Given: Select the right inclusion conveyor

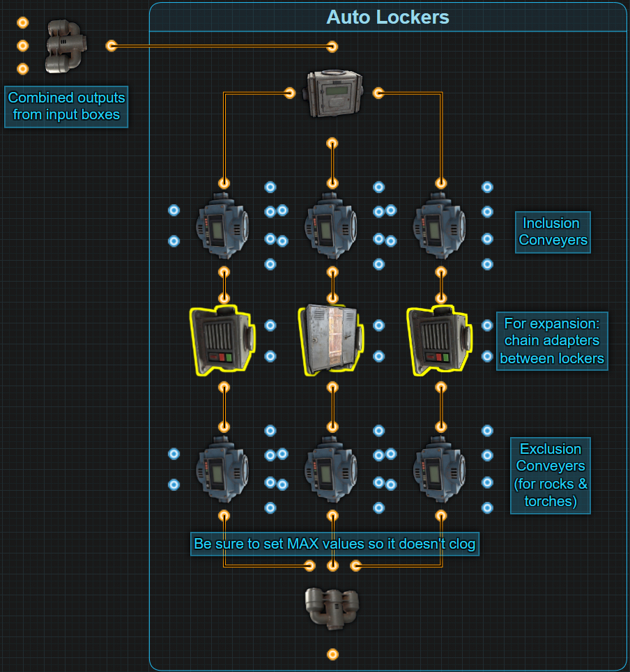Looking at the screenshot, I should click(440, 225).
